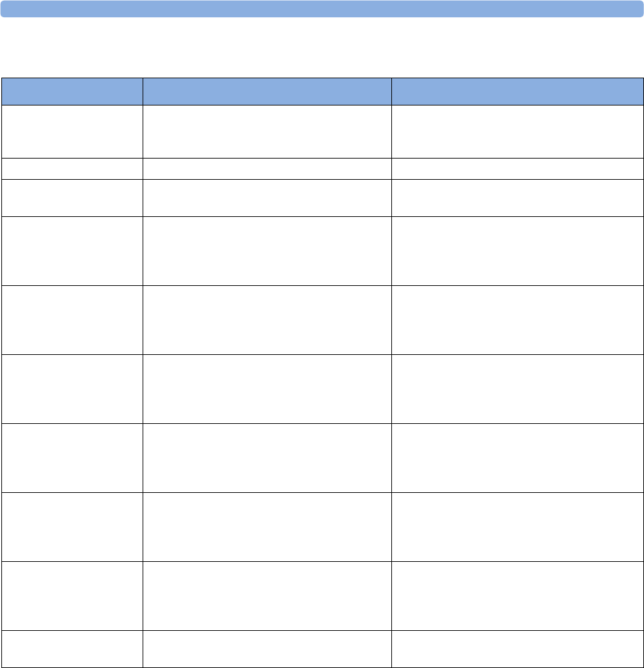Image resolution: width=644 pixels, height=668 pixels.
Task: Select the thin second row's left cell
Action: pos(72,168)
